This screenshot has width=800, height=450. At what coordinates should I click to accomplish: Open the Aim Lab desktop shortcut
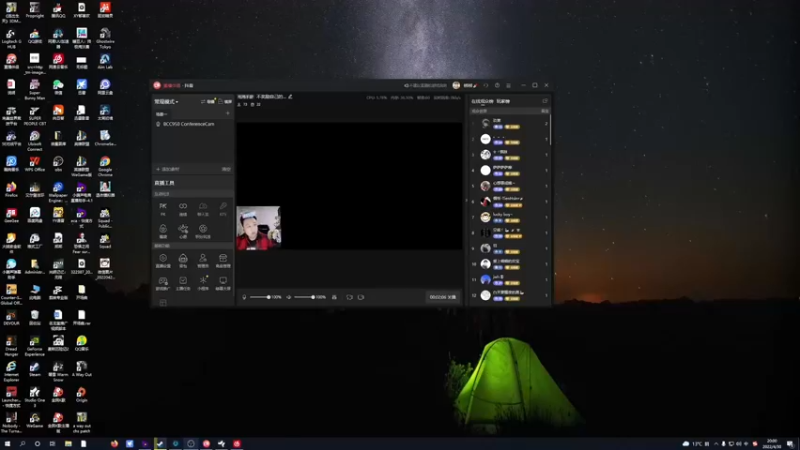(x=105, y=62)
